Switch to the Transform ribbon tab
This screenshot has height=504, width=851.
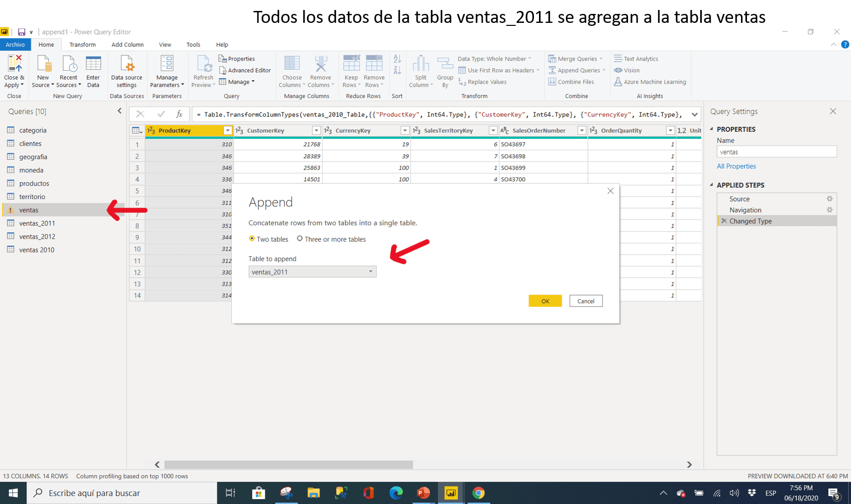(83, 44)
